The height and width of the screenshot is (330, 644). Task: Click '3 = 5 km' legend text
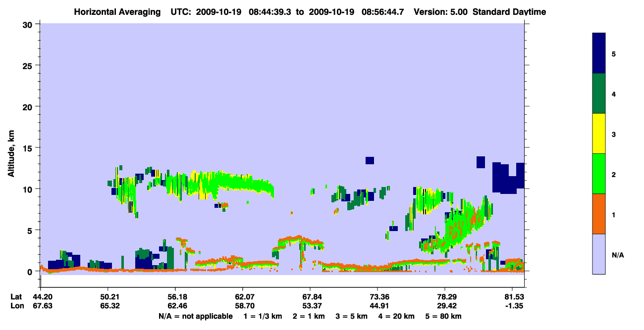tap(351, 316)
